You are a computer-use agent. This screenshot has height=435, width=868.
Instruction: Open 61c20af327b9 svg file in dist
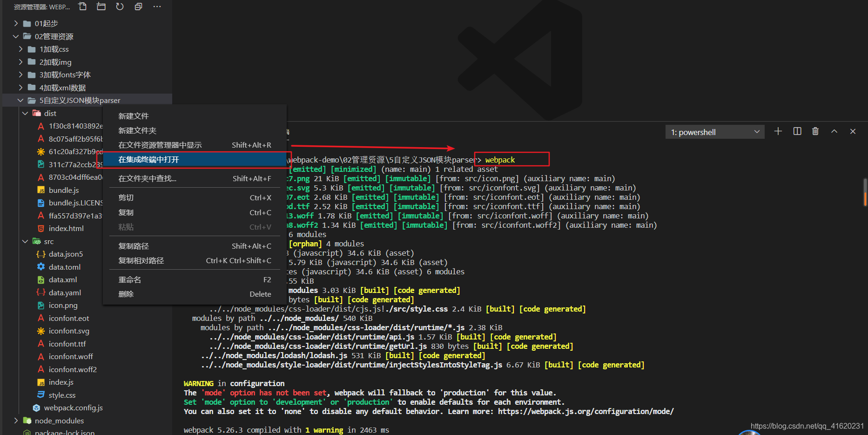coord(75,151)
